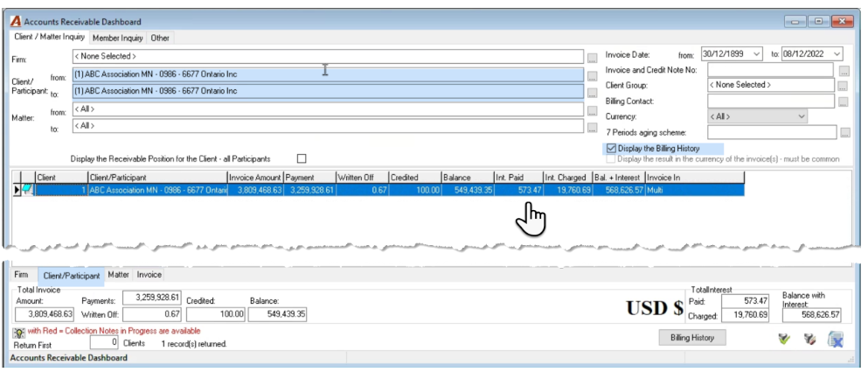Click the row pointer arrow for client 1
Viewport: 868px width, 372px height.
(17, 190)
